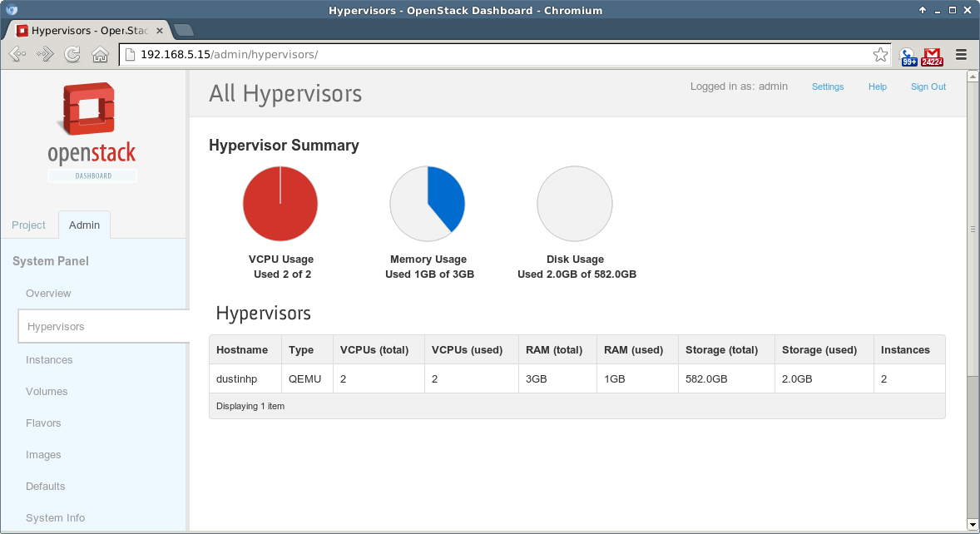The height and width of the screenshot is (534, 980).
Task: Click the Sign Out link
Action: click(x=928, y=87)
